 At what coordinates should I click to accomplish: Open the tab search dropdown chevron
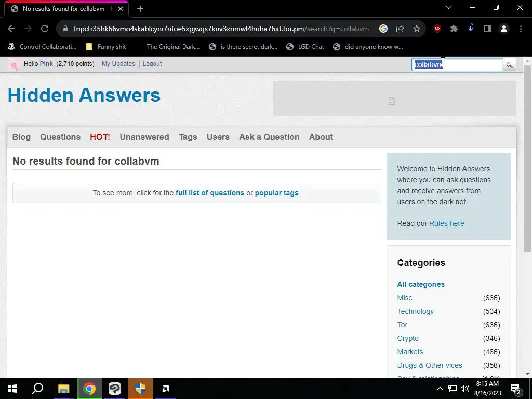point(448,7)
